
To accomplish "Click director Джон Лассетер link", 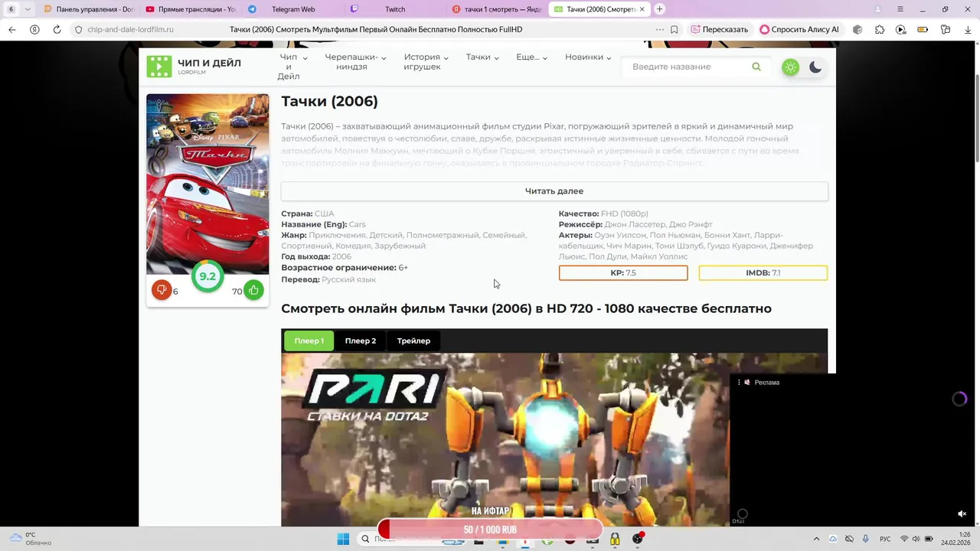I will pyautogui.click(x=635, y=225).
